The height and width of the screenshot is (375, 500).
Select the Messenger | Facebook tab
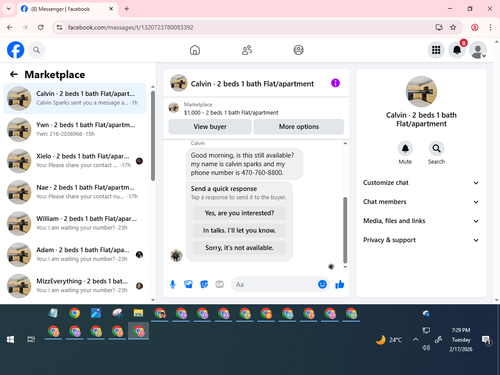pos(67,9)
